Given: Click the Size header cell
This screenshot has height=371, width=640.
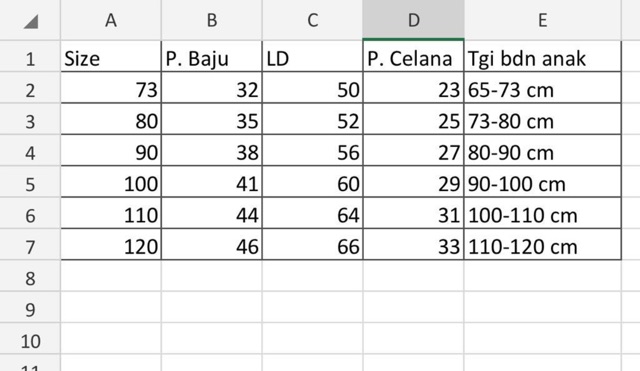Looking at the screenshot, I should 111,57.
